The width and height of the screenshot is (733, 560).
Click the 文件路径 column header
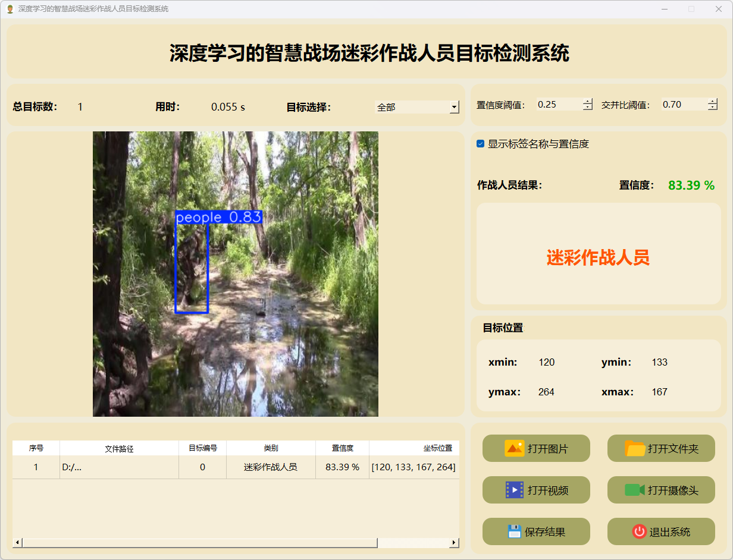tap(119, 448)
